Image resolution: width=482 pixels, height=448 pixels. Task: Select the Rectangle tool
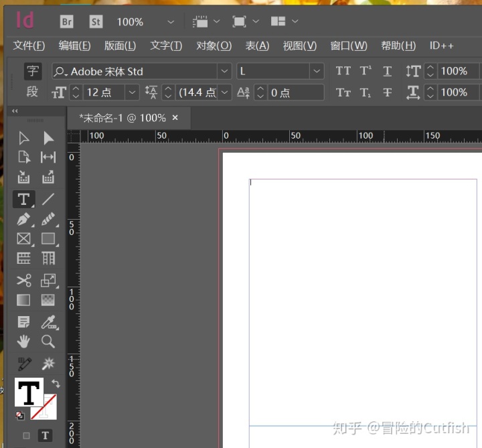point(48,238)
